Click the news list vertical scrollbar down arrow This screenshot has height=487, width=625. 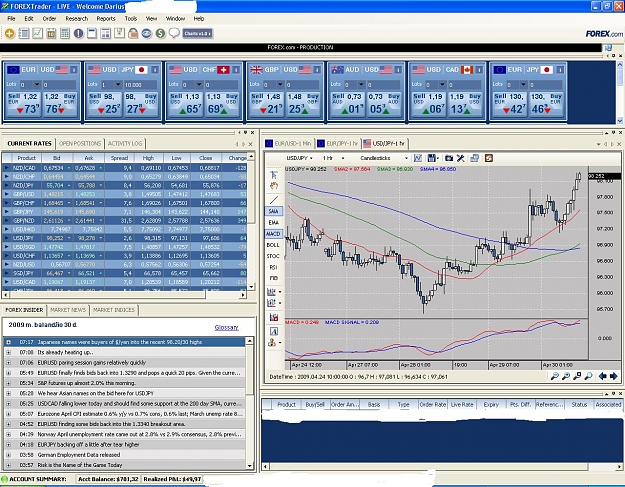click(x=250, y=465)
